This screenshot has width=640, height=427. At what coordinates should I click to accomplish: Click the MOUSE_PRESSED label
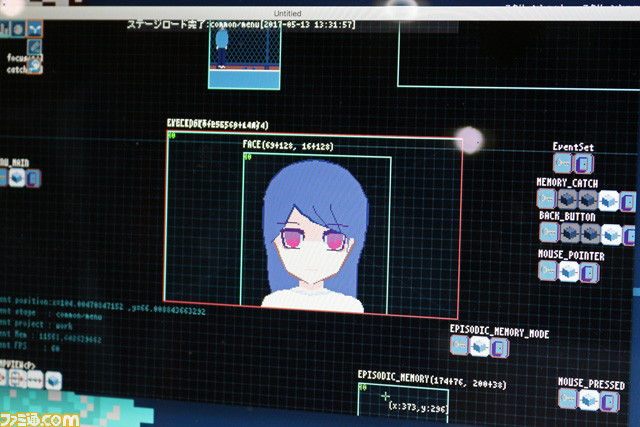591,383
